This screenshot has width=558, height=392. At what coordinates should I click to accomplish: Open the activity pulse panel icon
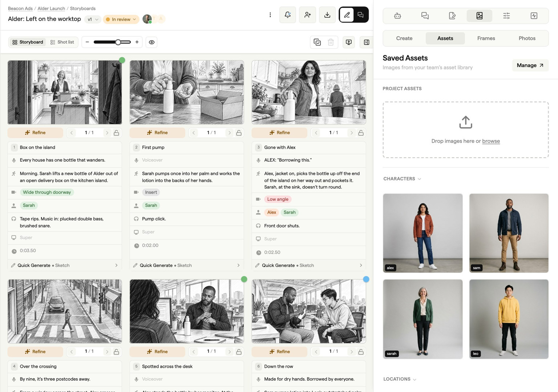pyautogui.click(x=534, y=16)
